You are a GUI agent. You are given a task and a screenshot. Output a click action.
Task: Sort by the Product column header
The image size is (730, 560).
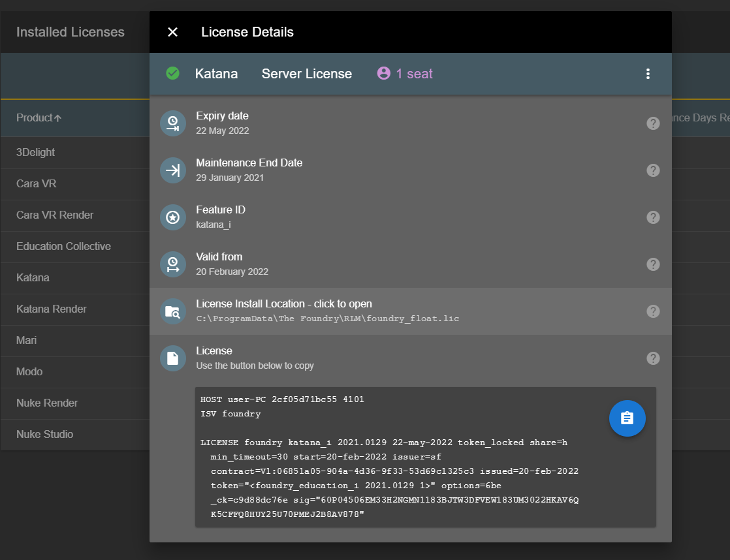click(39, 117)
